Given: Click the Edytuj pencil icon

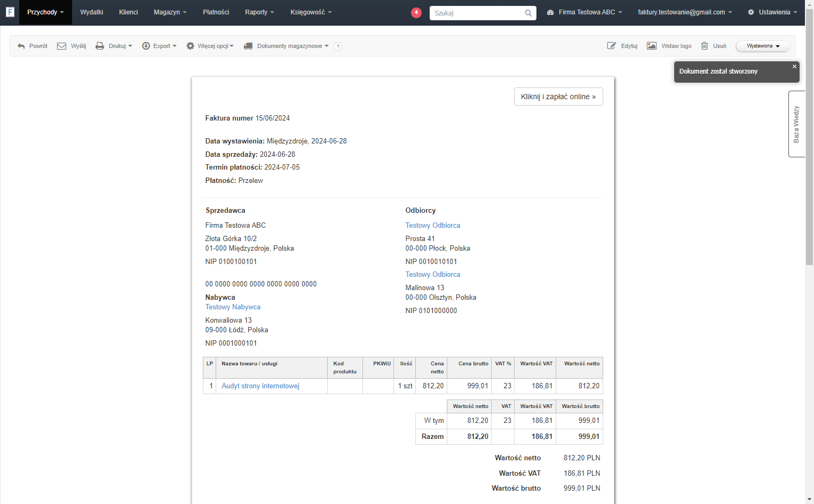Looking at the screenshot, I should click(612, 46).
